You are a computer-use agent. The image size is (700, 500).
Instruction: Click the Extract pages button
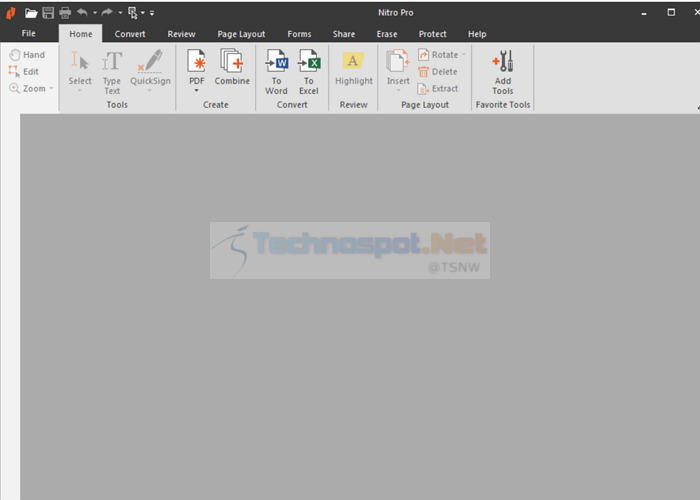coord(438,88)
